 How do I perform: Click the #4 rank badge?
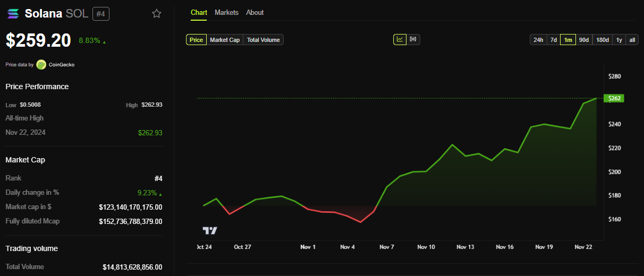click(x=101, y=14)
